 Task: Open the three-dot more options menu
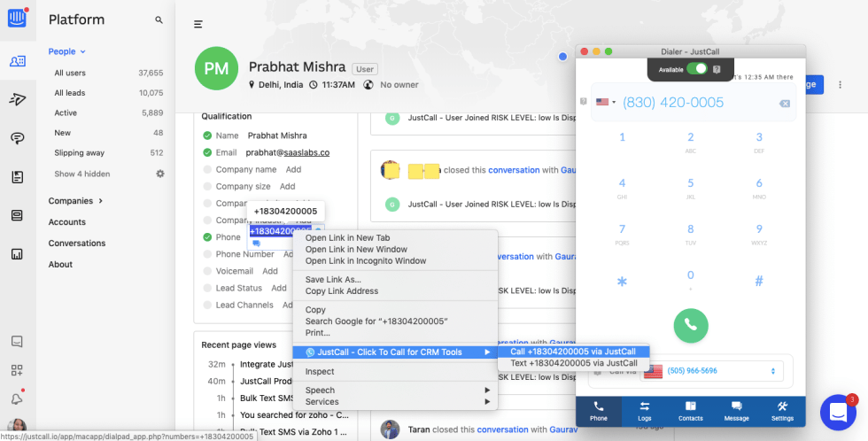click(840, 85)
